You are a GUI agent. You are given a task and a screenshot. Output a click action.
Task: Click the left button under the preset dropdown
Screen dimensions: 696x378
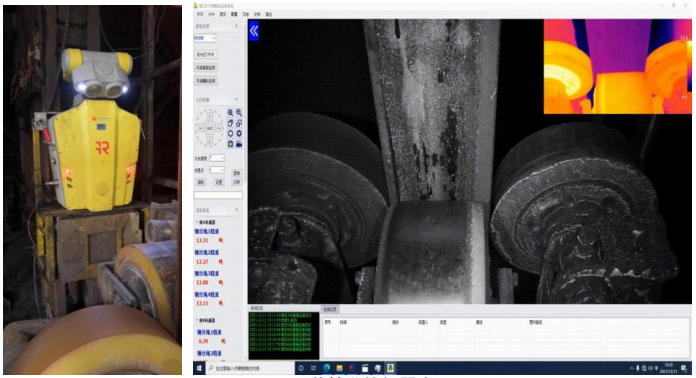point(201,182)
